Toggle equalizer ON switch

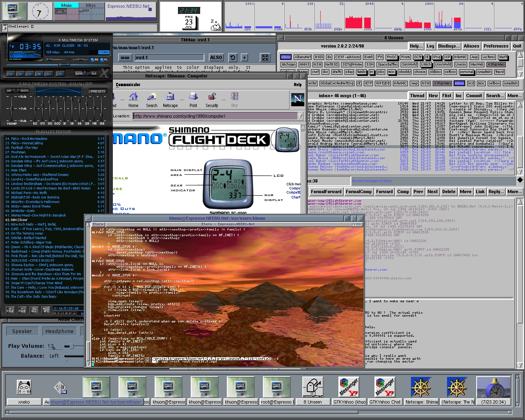pyautogui.click(x=11, y=91)
